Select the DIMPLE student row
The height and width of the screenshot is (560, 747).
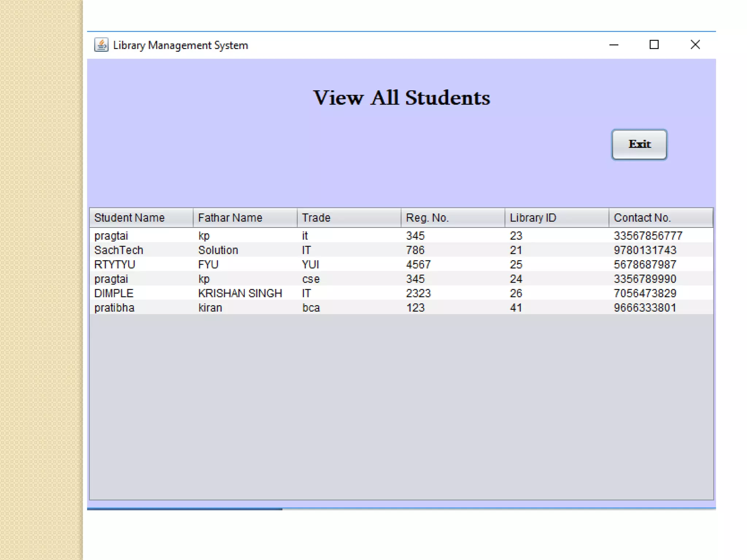click(114, 293)
